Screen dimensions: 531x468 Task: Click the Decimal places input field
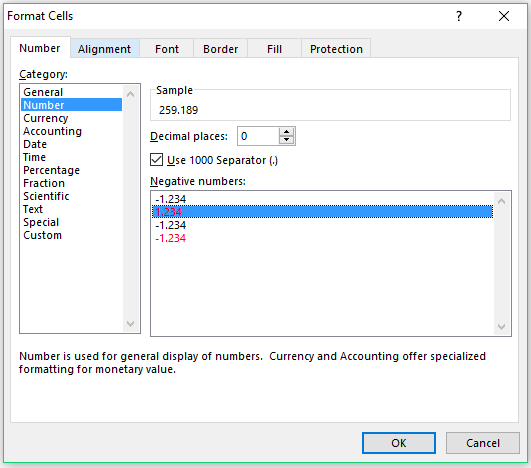(258, 136)
